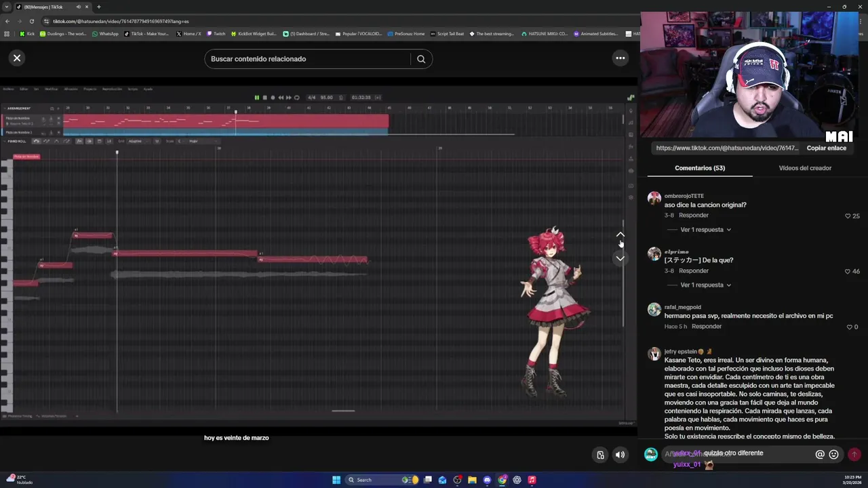Screen dimensions: 868x488
Task: Open the 'Home / X' bookmark
Action: (x=189, y=34)
